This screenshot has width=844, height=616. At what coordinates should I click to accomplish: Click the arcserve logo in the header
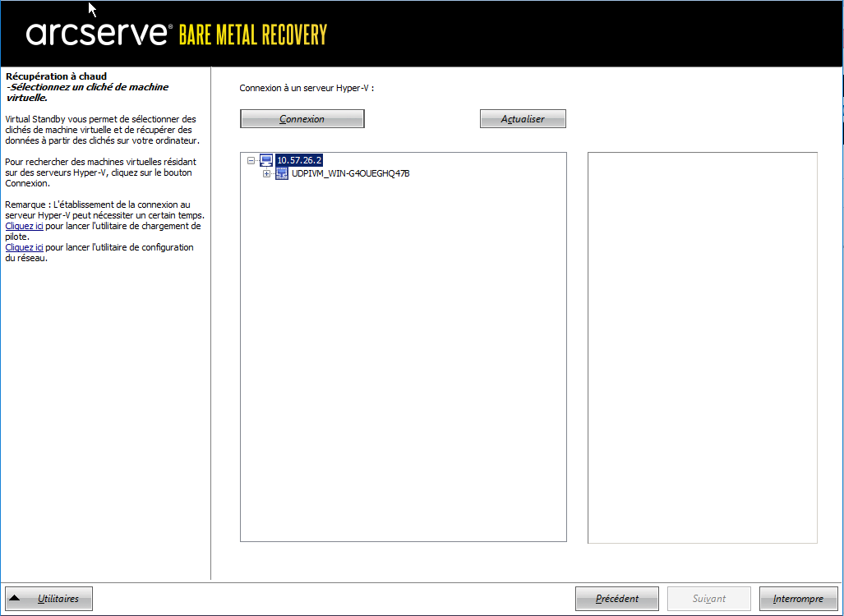click(x=99, y=34)
